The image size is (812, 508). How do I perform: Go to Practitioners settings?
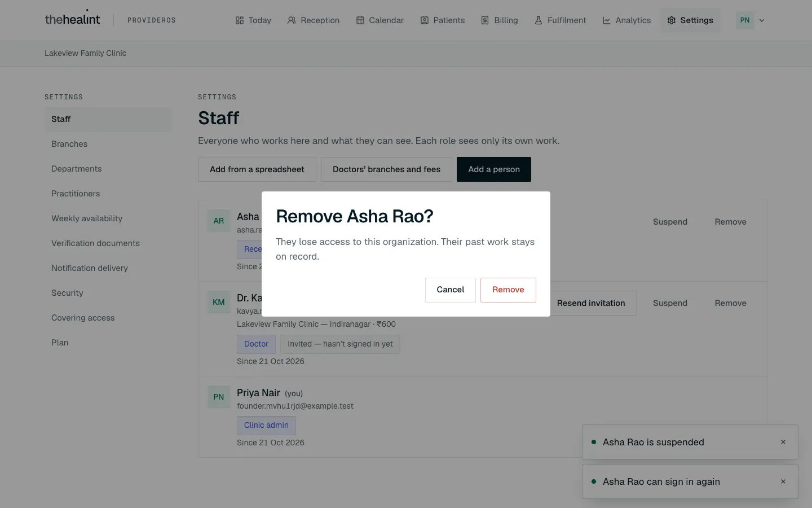click(108, 194)
